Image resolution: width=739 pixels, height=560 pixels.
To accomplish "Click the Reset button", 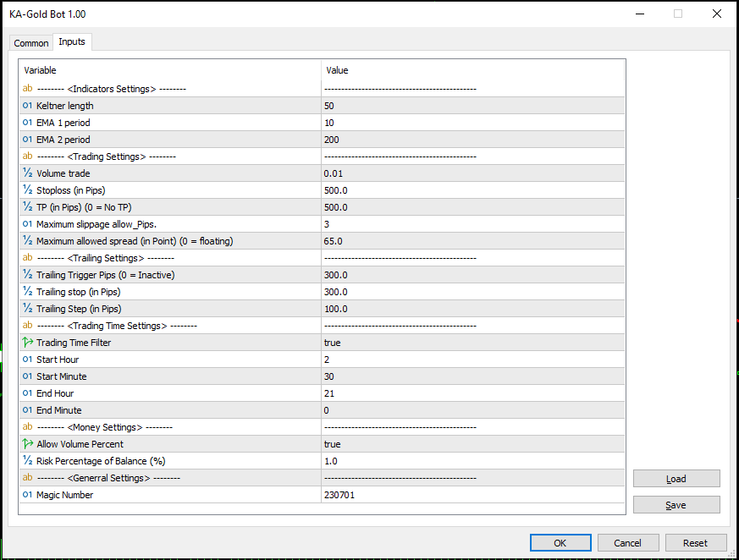I will coord(696,542).
